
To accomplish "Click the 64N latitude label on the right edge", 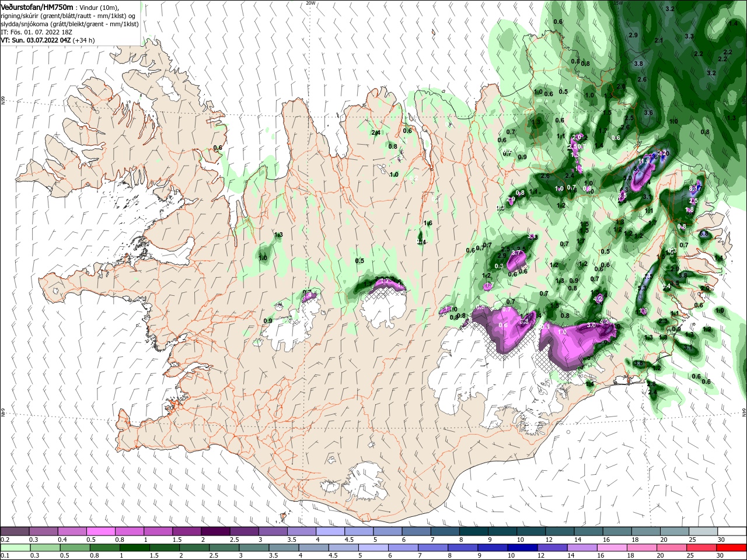I will tap(744, 412).
